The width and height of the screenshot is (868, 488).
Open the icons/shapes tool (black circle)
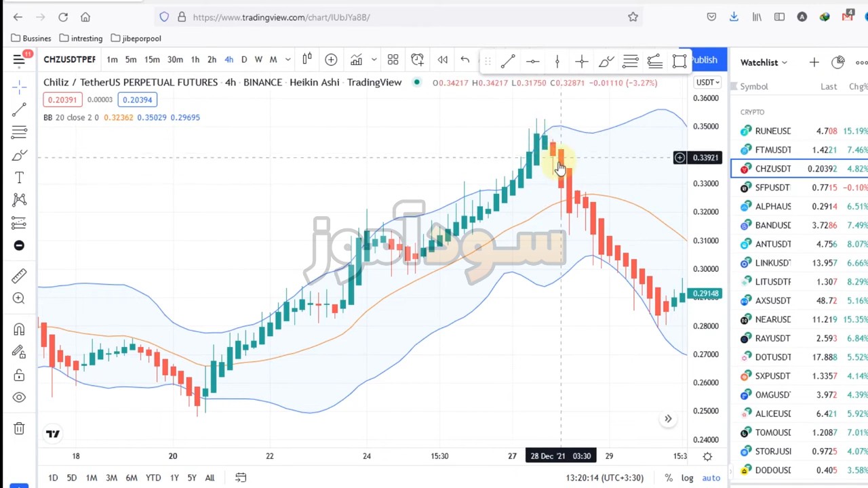(19, 245)
